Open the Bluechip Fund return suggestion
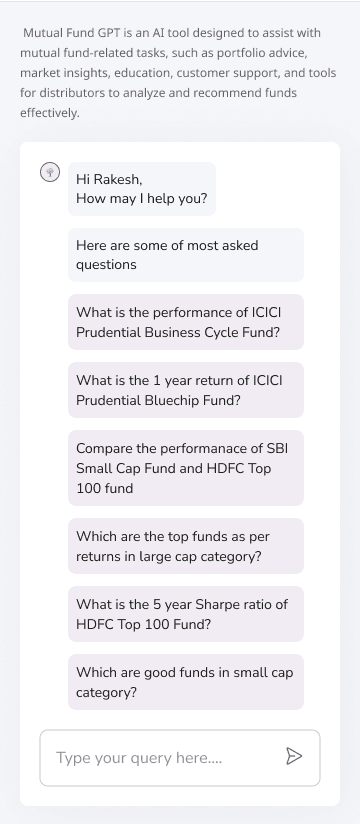The height and width of the screenshot is (824, 360). (x=186, y=390)
